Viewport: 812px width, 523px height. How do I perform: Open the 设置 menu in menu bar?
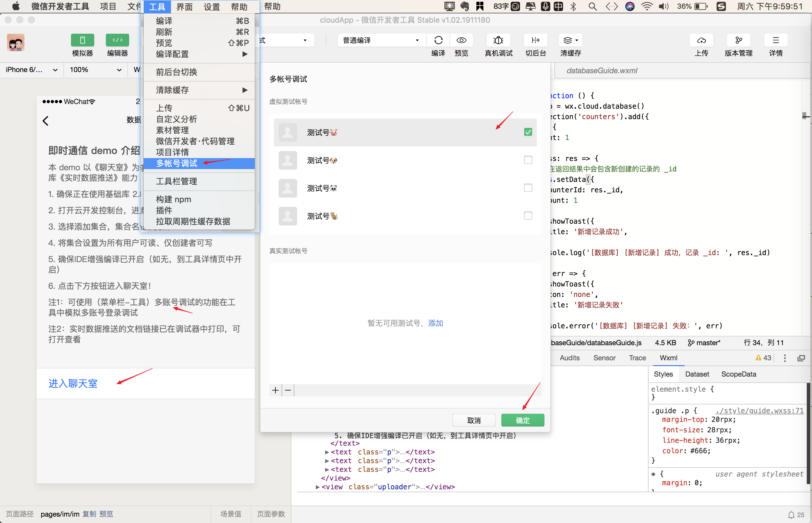tap(211, 6)
